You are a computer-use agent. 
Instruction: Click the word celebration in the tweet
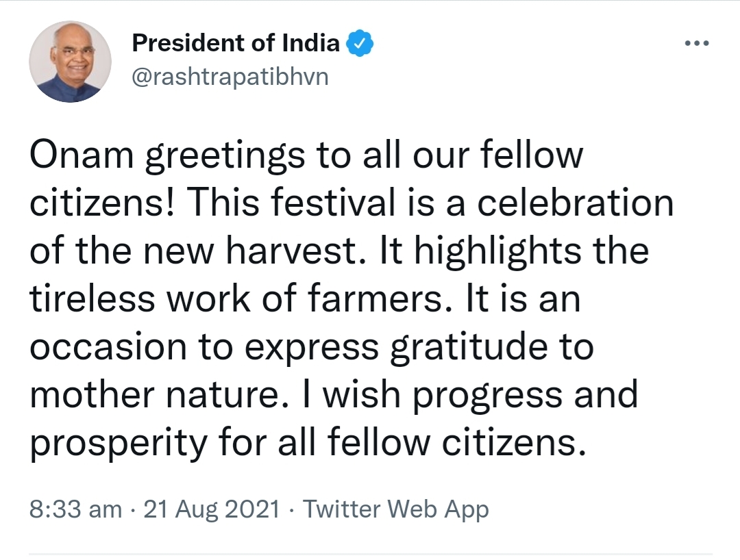click(x=576, y=203)
